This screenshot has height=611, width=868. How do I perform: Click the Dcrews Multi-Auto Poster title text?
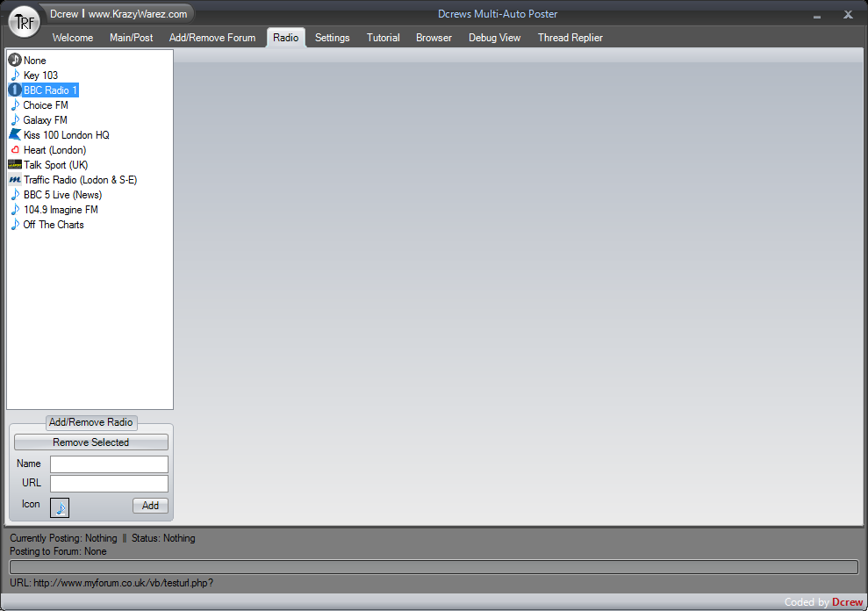coord(498,14)
